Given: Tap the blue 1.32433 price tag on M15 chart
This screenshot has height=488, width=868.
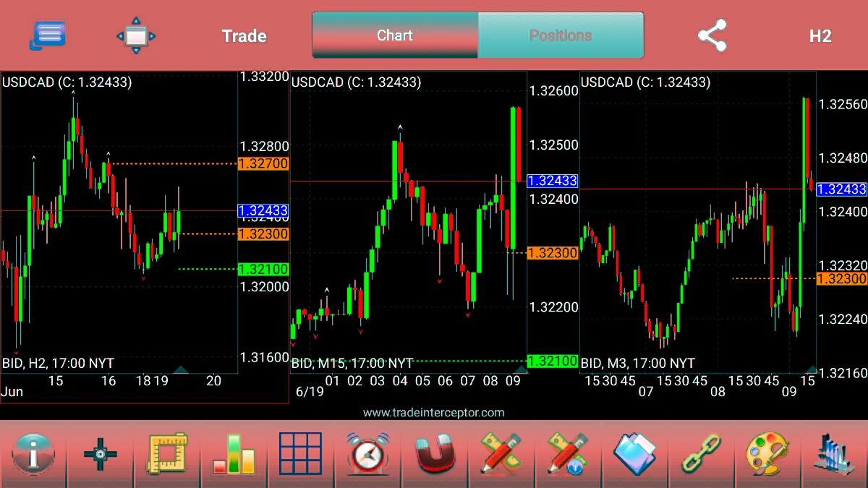Looking at the screenshot, I should pyautogui.click(x=553, y=181).
